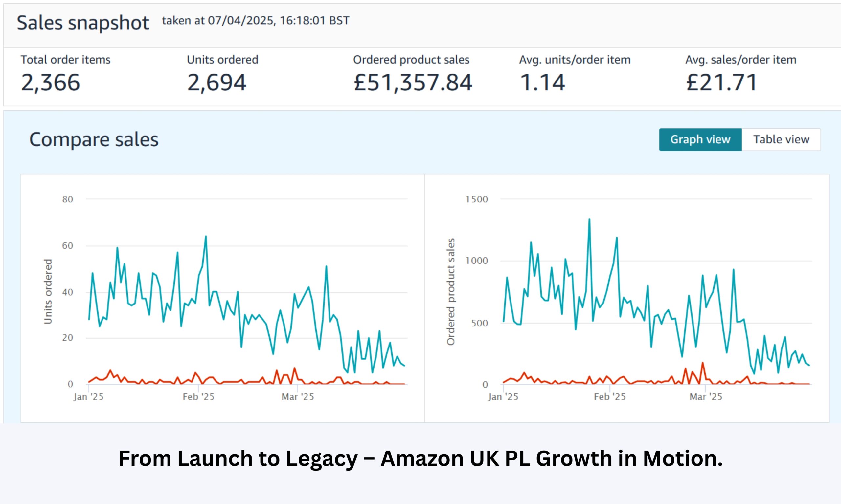Click the vertical Units ordered axis label
The image size is (841, 504).
point(48,291)
